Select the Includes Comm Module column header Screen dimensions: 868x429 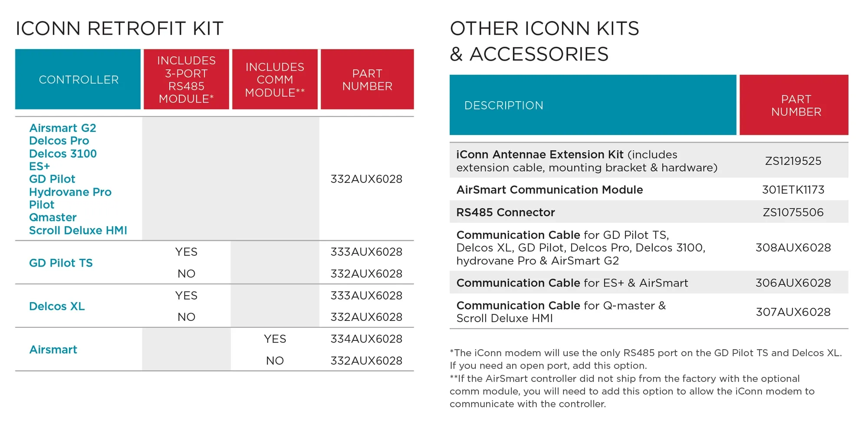pos(275,79)
